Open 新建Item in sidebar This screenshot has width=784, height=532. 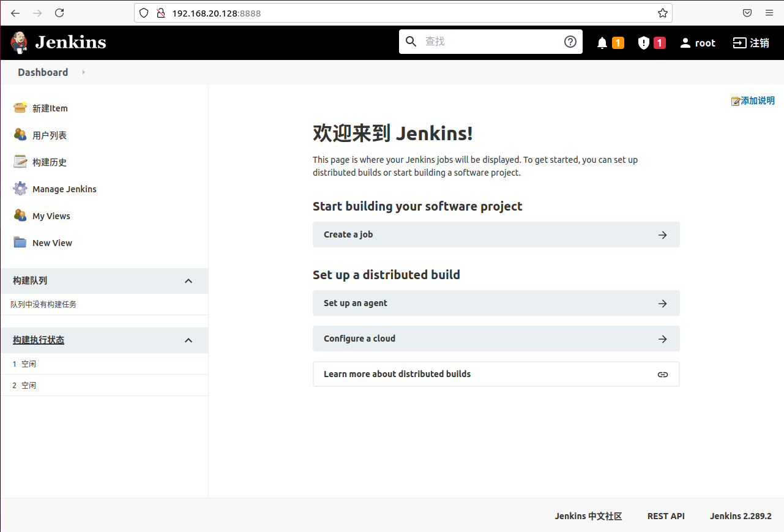pos(50,108)
